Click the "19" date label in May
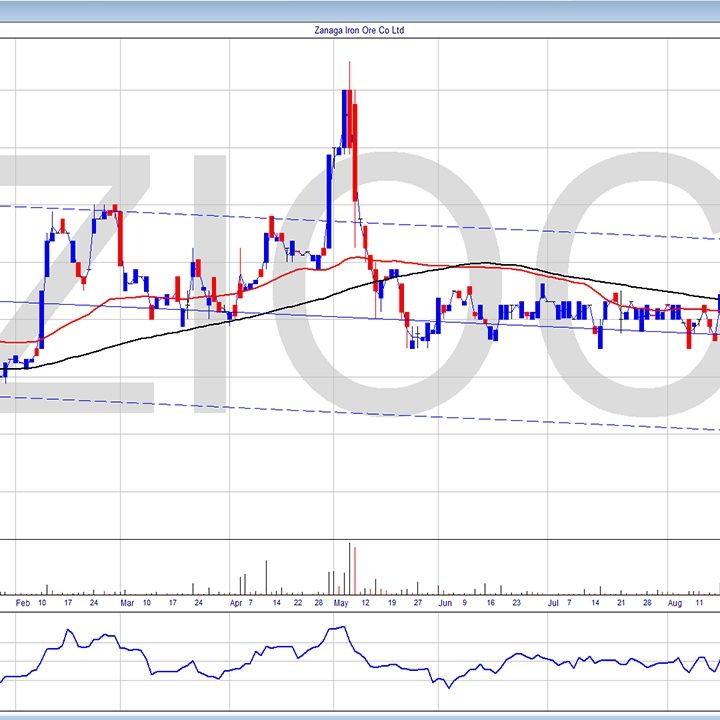Viewport: 720px width, 720px height. pyautogui.click(x=393, y=604)
